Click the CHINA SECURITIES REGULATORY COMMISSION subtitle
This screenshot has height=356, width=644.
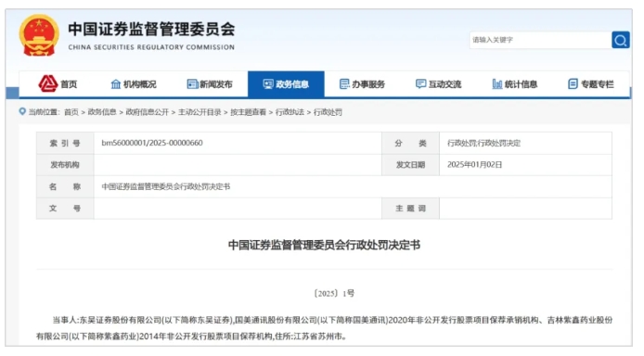(151, 47)
